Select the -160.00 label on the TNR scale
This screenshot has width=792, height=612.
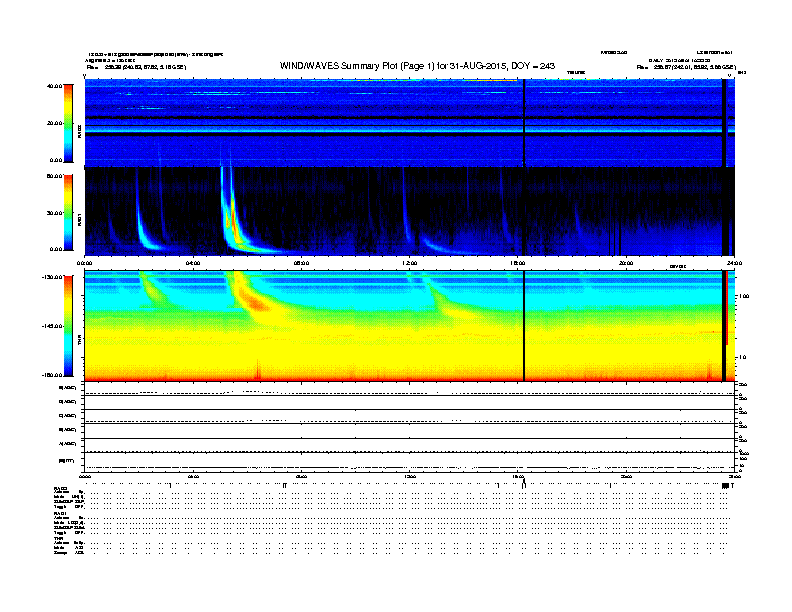[53, 375]
